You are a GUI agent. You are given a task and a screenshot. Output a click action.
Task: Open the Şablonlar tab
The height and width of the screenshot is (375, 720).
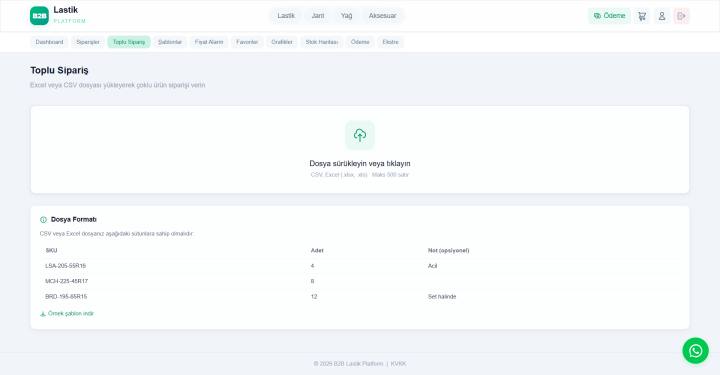point(170,42)
